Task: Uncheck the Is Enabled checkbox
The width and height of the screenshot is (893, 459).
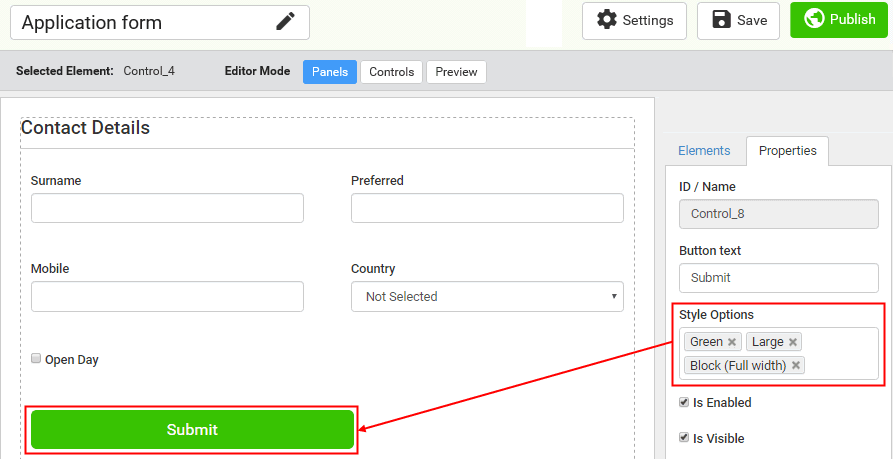Action: coord(684,402)
